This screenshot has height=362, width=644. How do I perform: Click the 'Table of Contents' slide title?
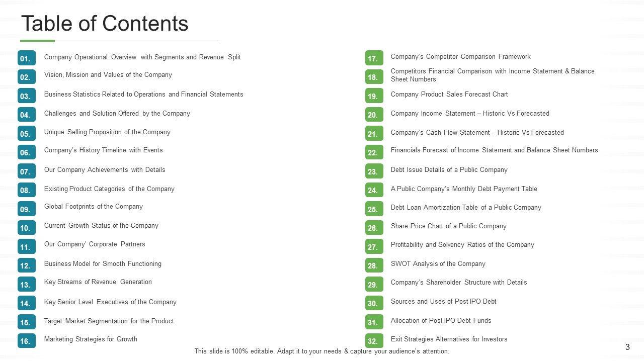click(105, 24)
